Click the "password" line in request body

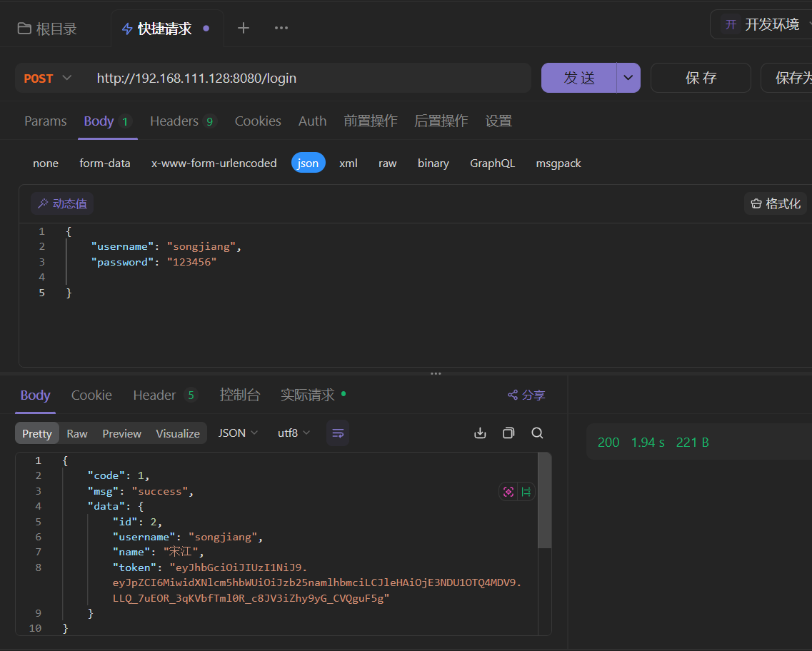154,262
